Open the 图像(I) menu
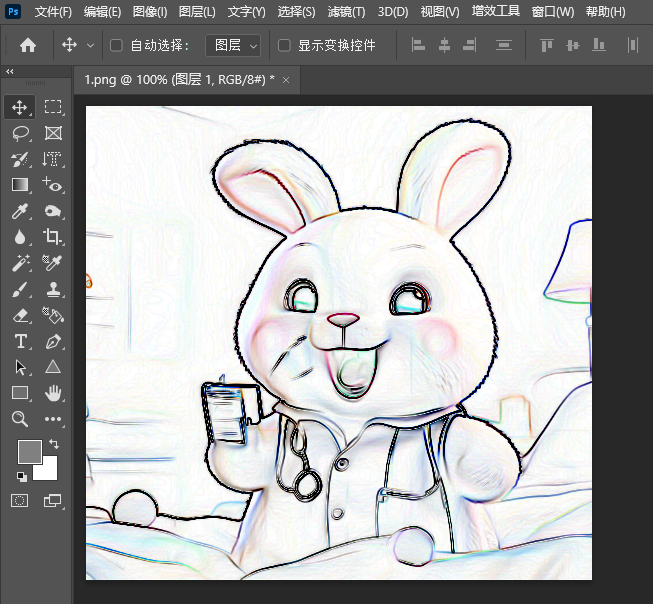Screen dimensions: 653x604 pos(150,12)
